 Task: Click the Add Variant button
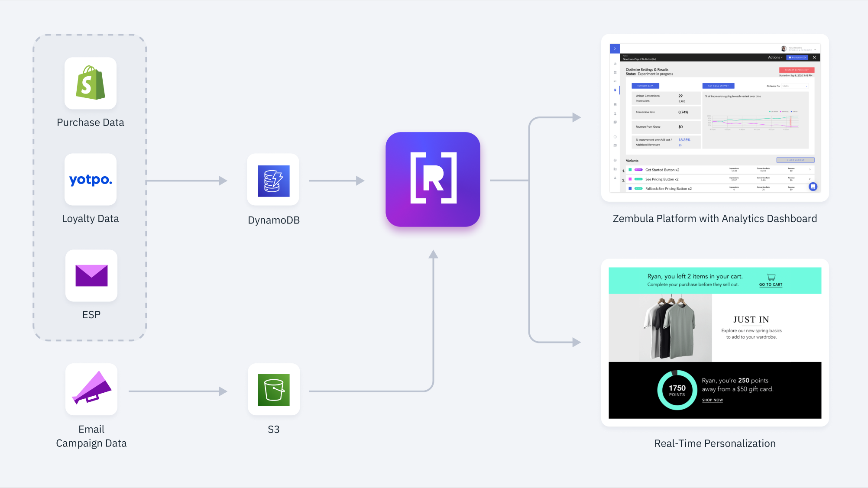pos(795,160)
